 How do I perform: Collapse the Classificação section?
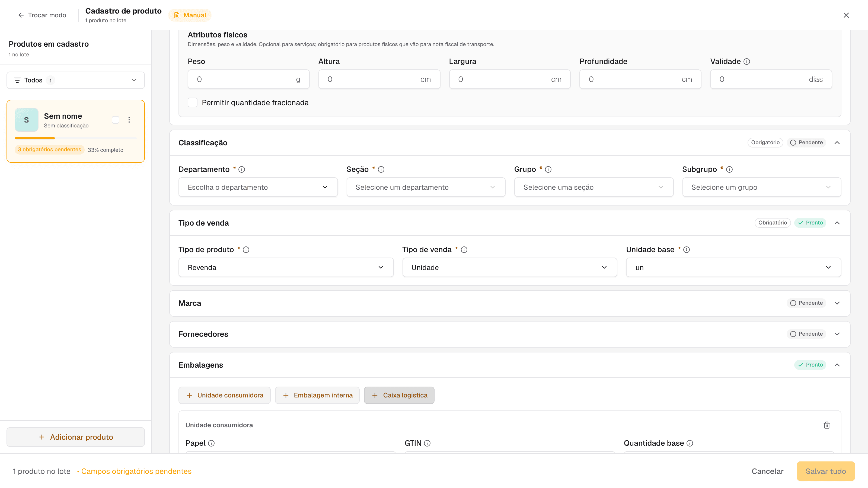click(837, 143)
